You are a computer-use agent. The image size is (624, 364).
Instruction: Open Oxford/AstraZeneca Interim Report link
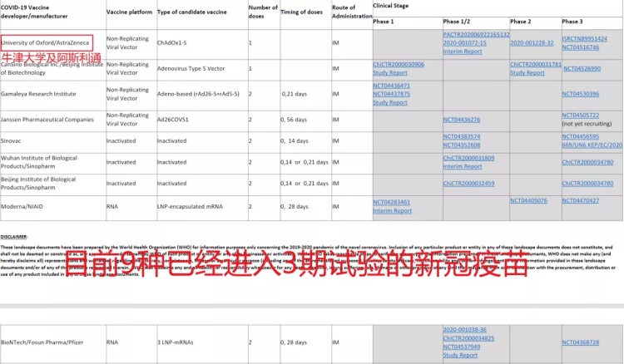pyautogui.click(x=462, y=52)
